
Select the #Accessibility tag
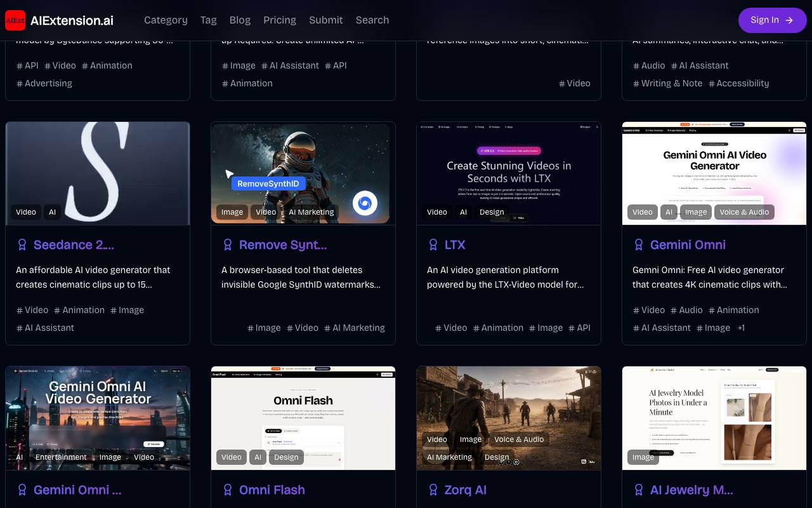(x=738, y=83)
